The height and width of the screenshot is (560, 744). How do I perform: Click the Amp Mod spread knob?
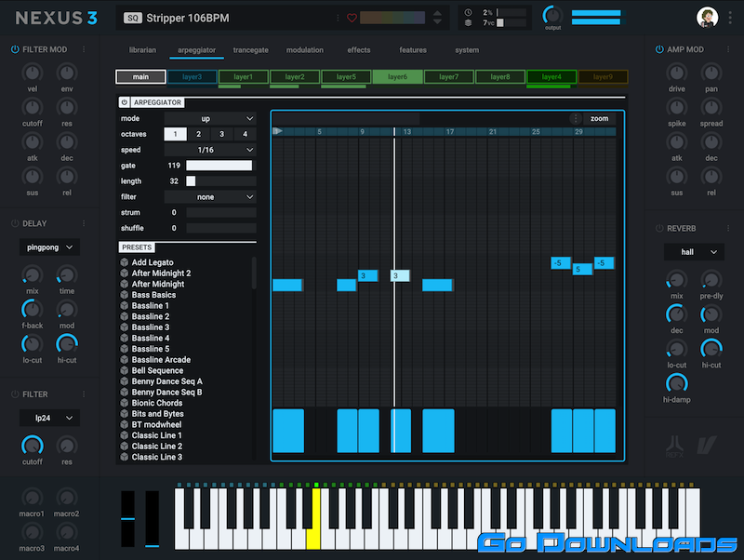coord(711,107)
